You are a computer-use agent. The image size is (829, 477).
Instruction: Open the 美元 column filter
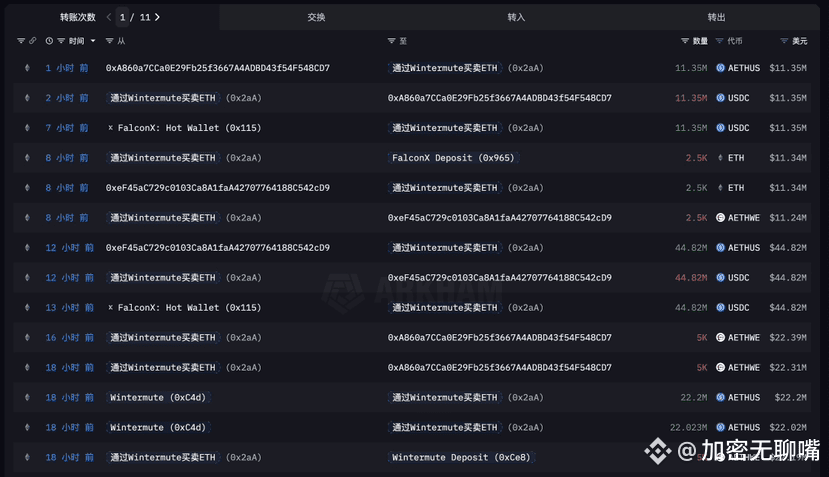coord(784,41)
